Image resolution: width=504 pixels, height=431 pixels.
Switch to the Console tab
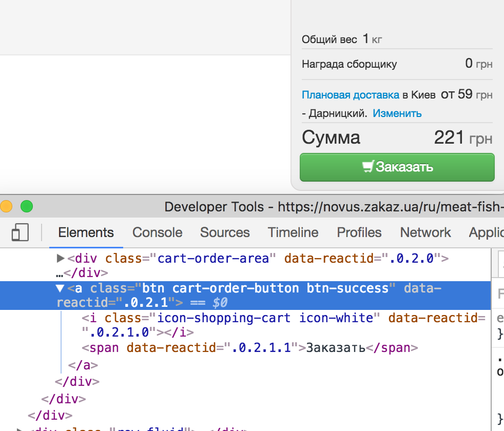click(157, 232)
